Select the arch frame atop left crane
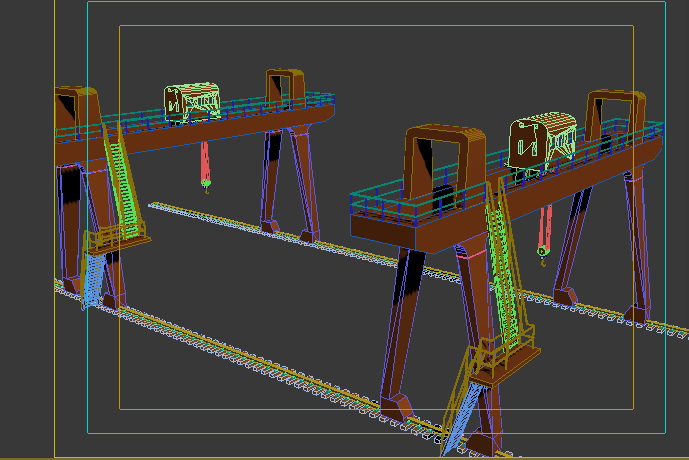 [285, 88]
